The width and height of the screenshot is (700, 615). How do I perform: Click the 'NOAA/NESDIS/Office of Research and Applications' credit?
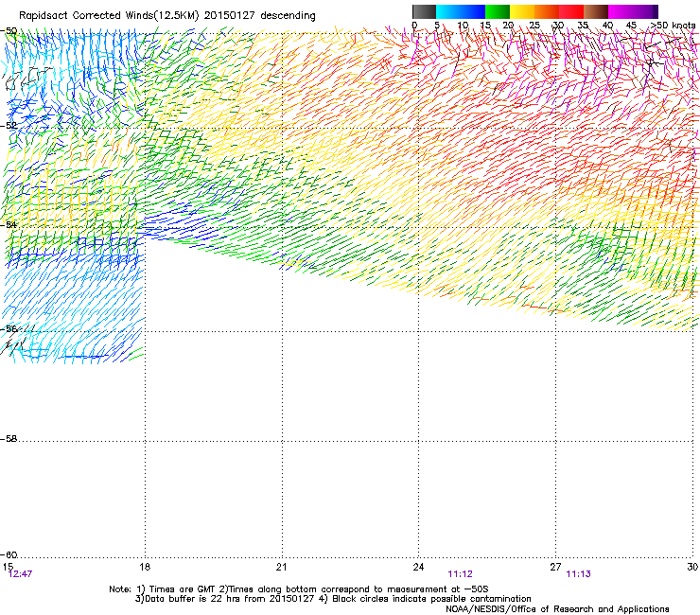tap(557, 609)
